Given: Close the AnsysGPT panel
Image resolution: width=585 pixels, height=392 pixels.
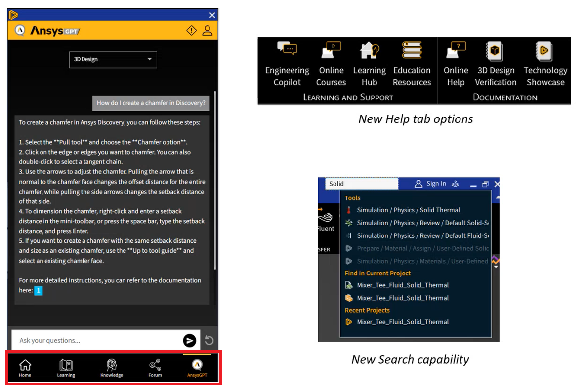Looking at the screenshot, I should tap(212, 15).
